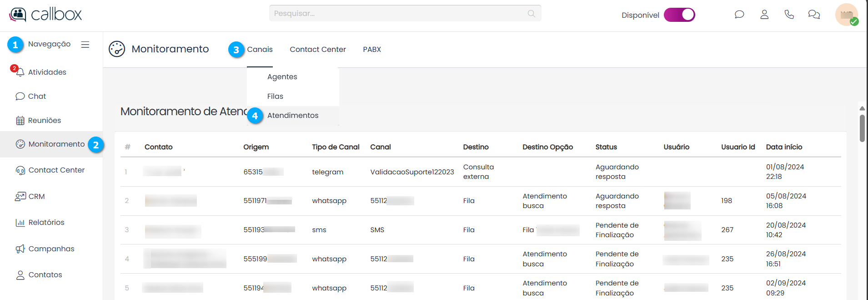
Task: Select Agentes from the Canais menu
Action: pyautogui.click(x=282, y=77)
